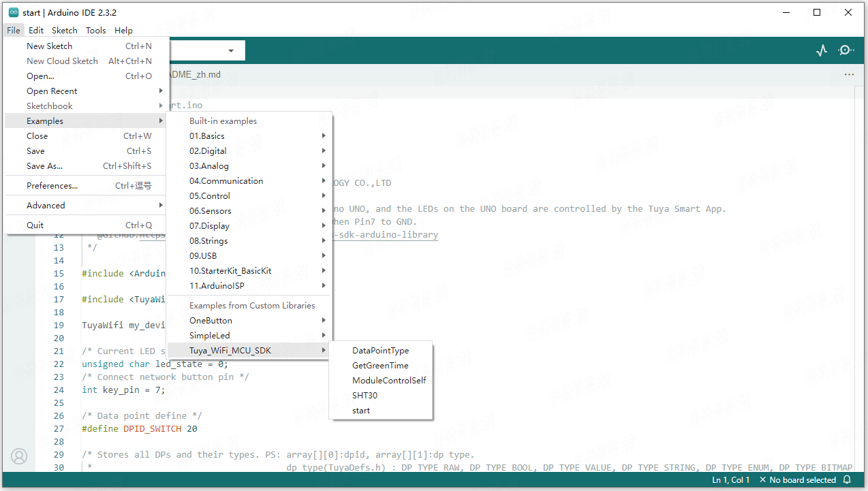Click the notifications bell in status bar
Image resolution: width=868 pixels, height=491 pixels.
(x=847, y=480)
